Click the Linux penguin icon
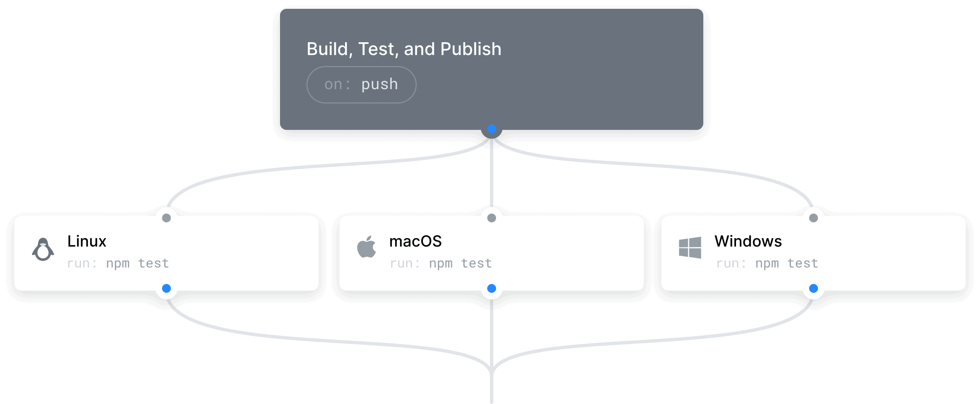The height and width of the screenshot is (404, 980). click(43, 249)
